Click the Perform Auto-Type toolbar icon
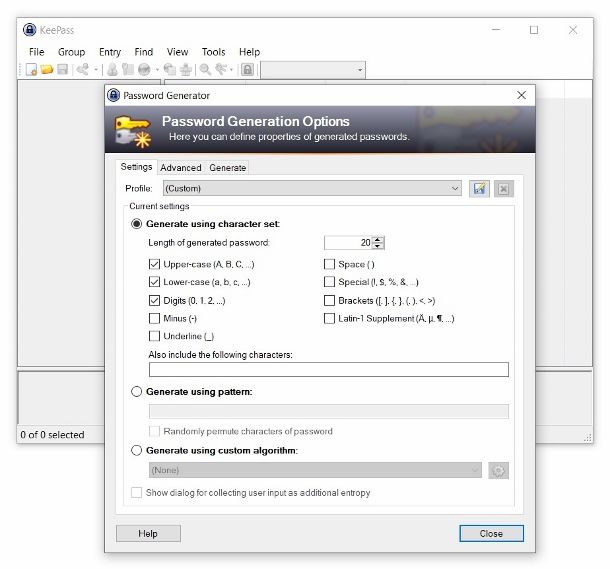This screenshot has height=569, width=610. 186,70
